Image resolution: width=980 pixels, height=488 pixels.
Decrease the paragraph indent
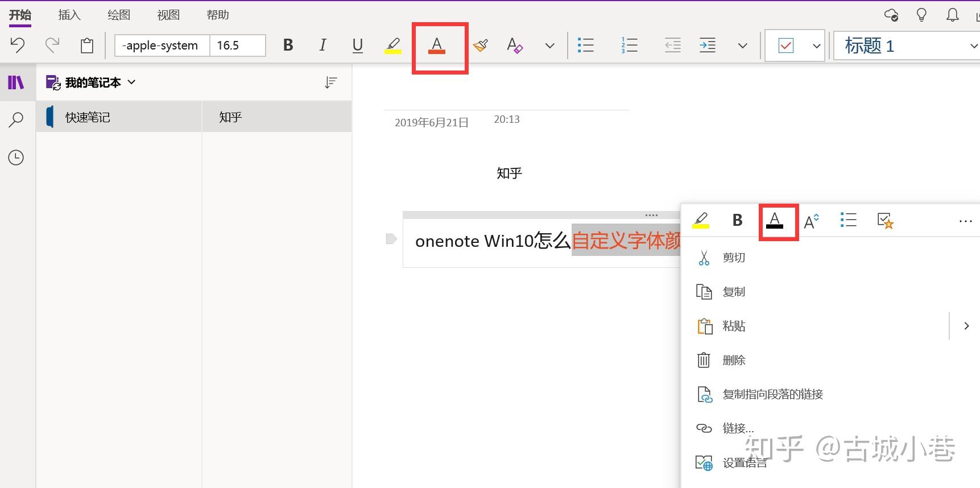pyautogui.click(x=673, y=45)
